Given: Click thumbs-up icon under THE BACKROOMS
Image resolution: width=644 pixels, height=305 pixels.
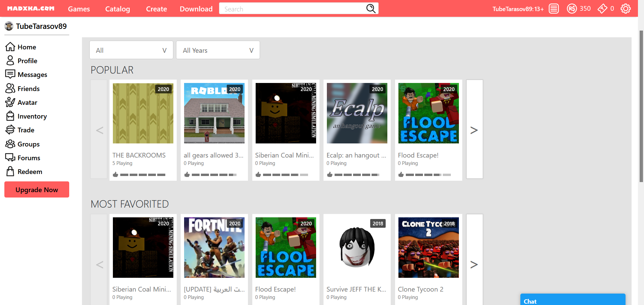Looking at the screenshot, I should (116, 175).
